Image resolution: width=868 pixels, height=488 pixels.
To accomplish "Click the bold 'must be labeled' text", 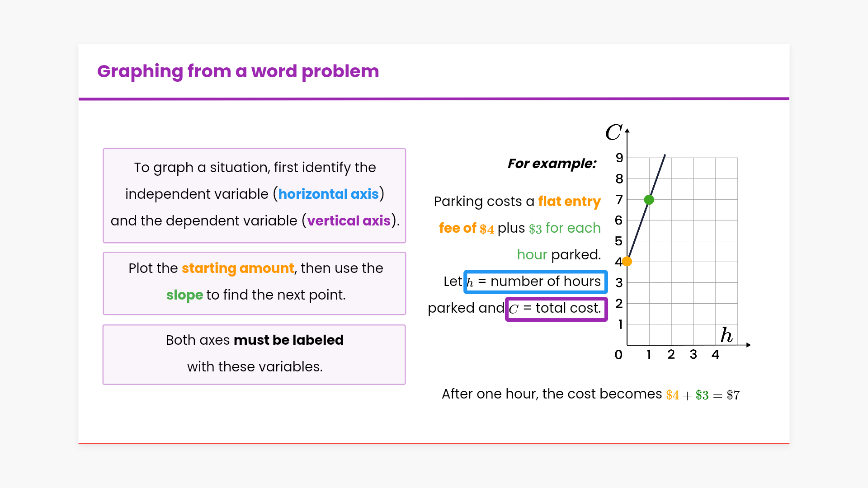I will tap(289, 340).
